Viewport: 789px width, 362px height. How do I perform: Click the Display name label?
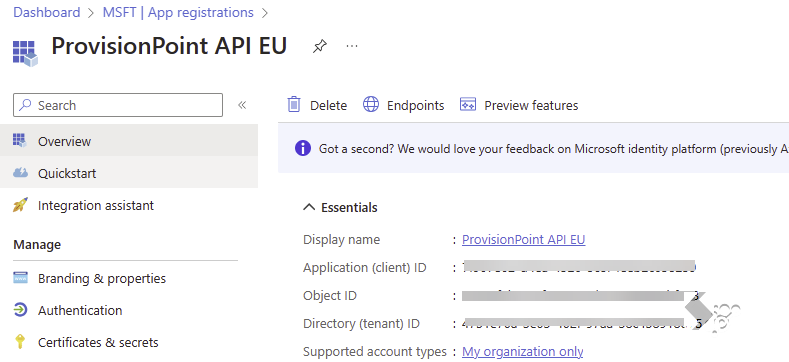tap(342, 240)
